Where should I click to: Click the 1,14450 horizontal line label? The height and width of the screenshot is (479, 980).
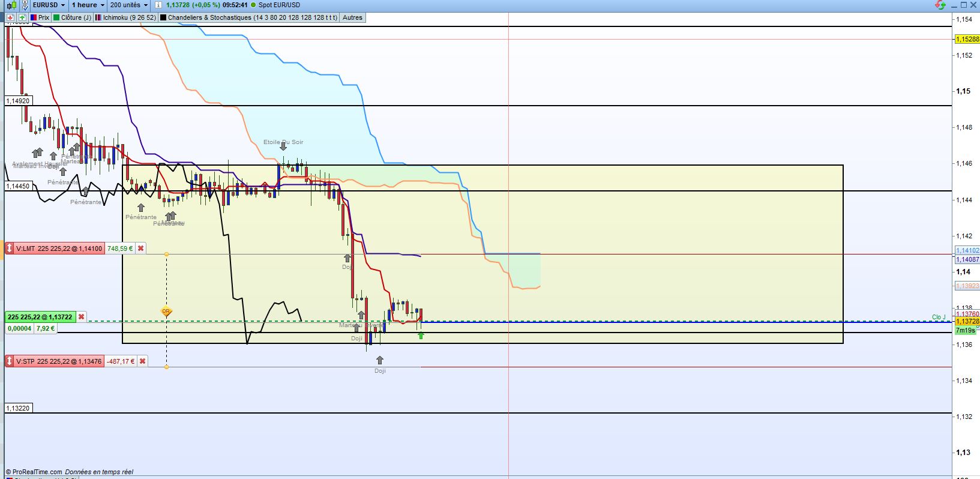pos(17,186)
